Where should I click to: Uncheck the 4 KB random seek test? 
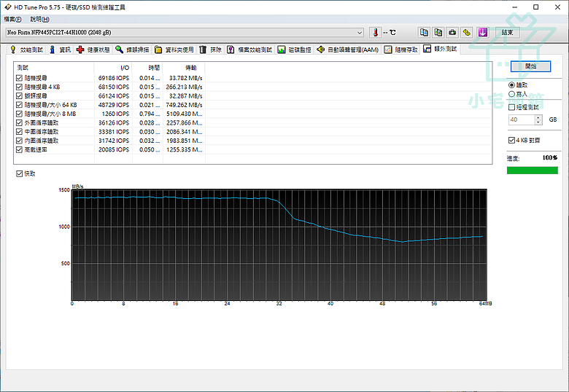[x=19, y=87]
